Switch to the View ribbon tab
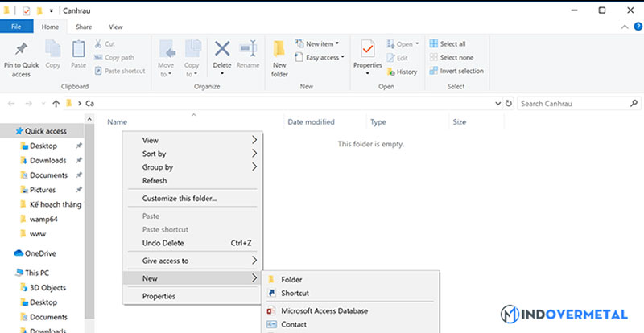This screenshot has width=644, height=333. coord(116,27)
